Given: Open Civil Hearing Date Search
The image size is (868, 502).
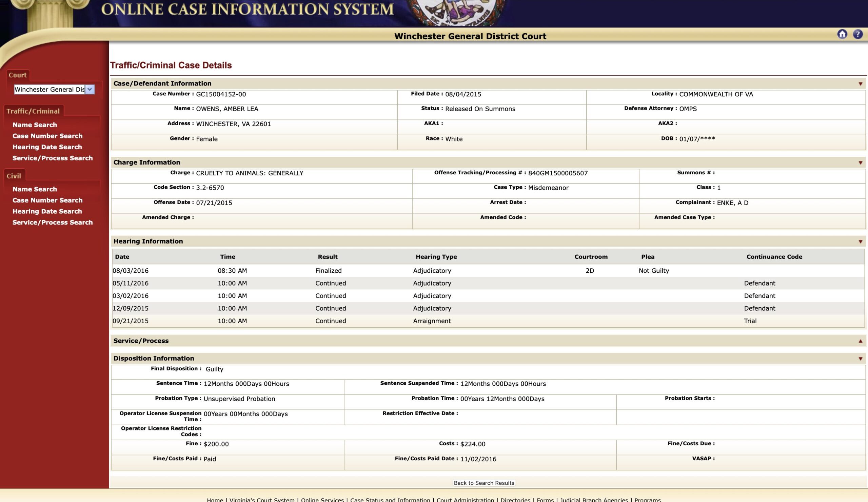Looking at the screenshot, I should click(47, 211).
